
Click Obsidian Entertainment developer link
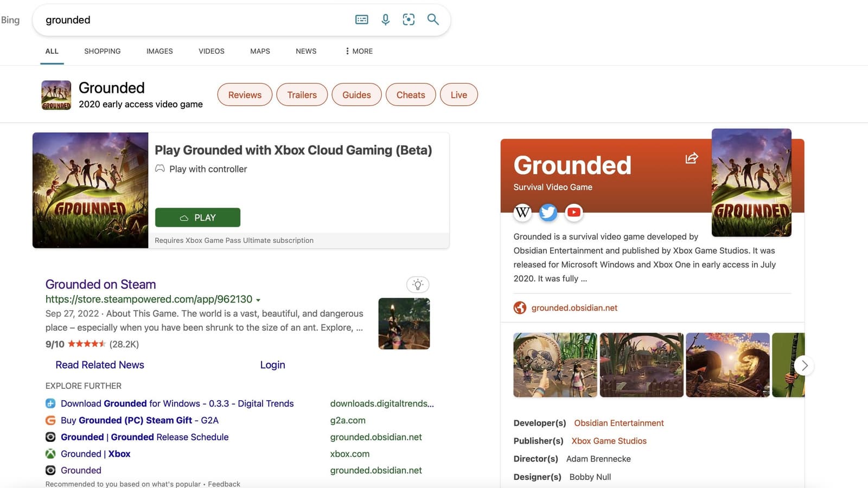[x=619, y=423]
